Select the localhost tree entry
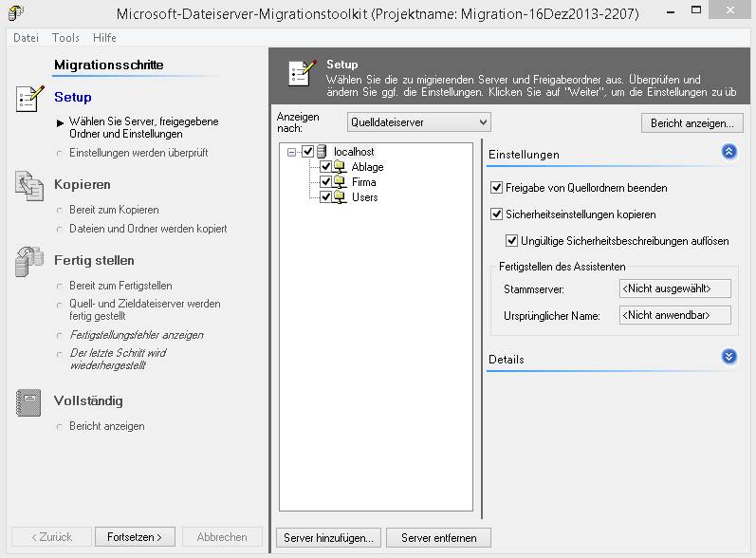The image size is (756, 558). coord(354,152)
